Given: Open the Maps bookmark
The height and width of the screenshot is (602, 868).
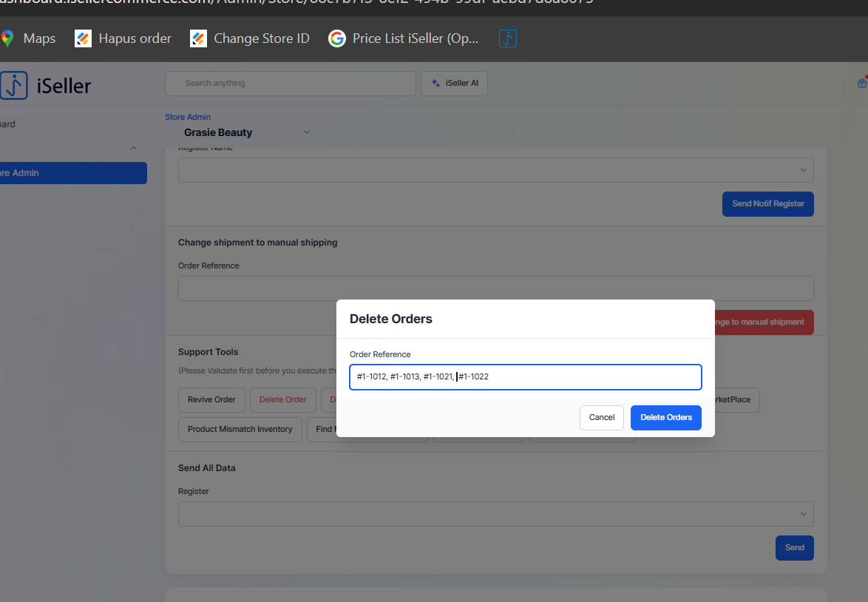Looking at the screenshot, I should pyautogui.click(x=30, y=38).
